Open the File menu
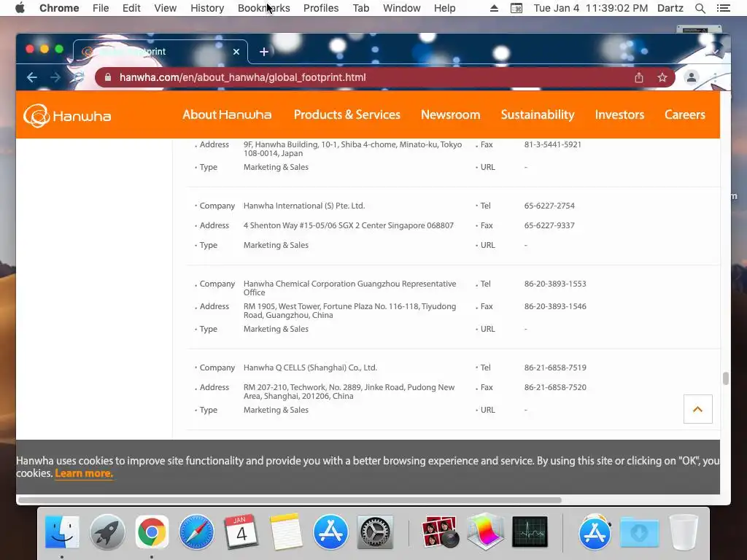Viewport: 747px width, 560px height. (x=101, y=8)
